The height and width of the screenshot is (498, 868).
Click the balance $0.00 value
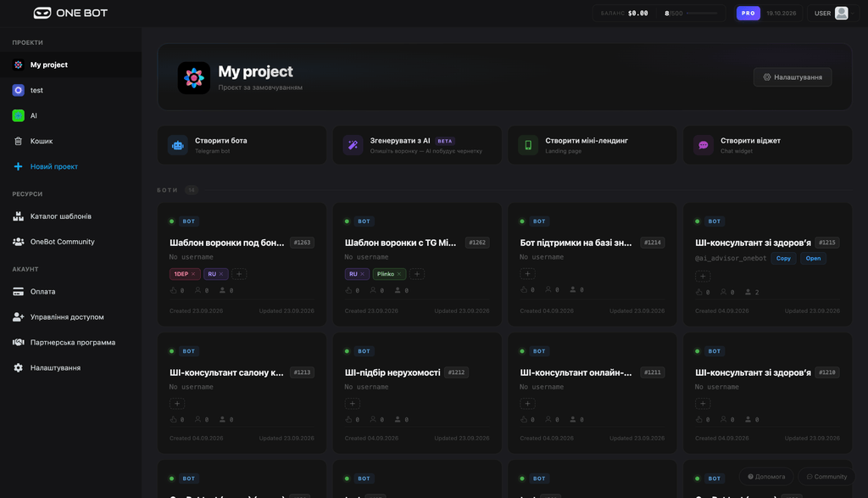click(637, 14)
